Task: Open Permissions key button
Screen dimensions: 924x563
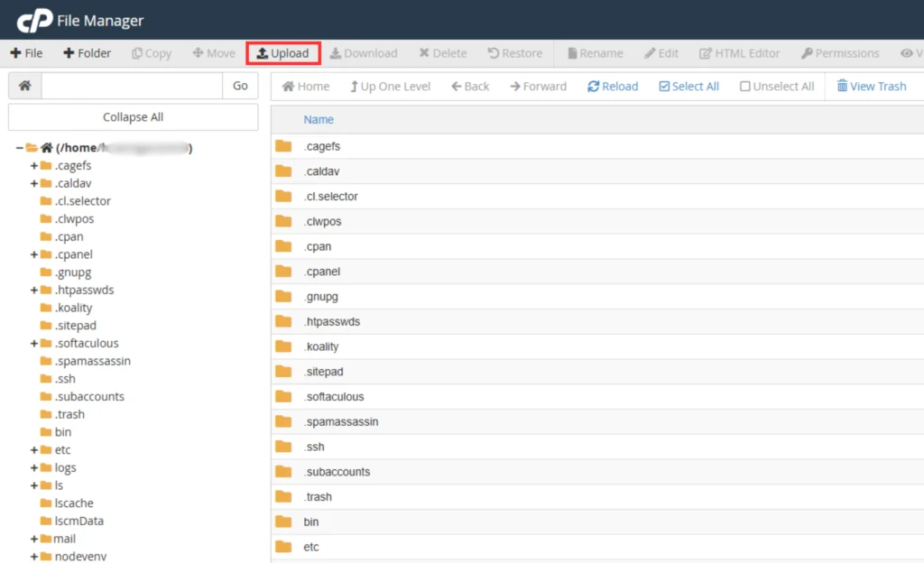Action: tap(840, 53)
